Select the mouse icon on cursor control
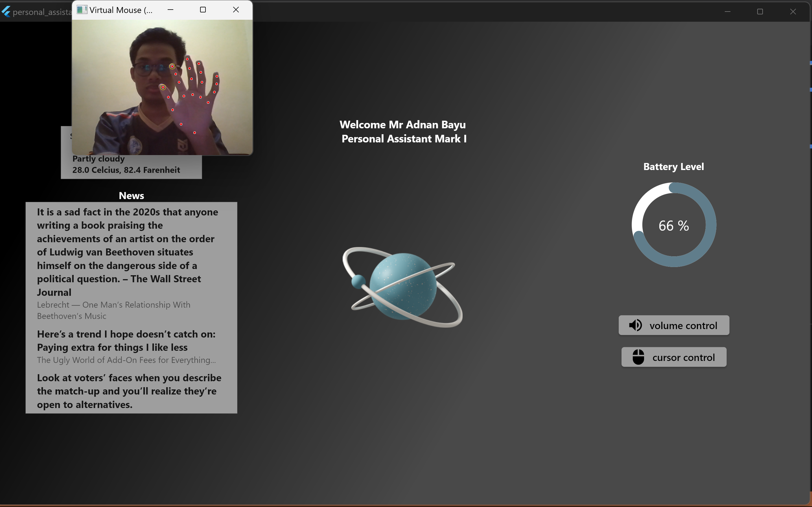 point(638,357)
